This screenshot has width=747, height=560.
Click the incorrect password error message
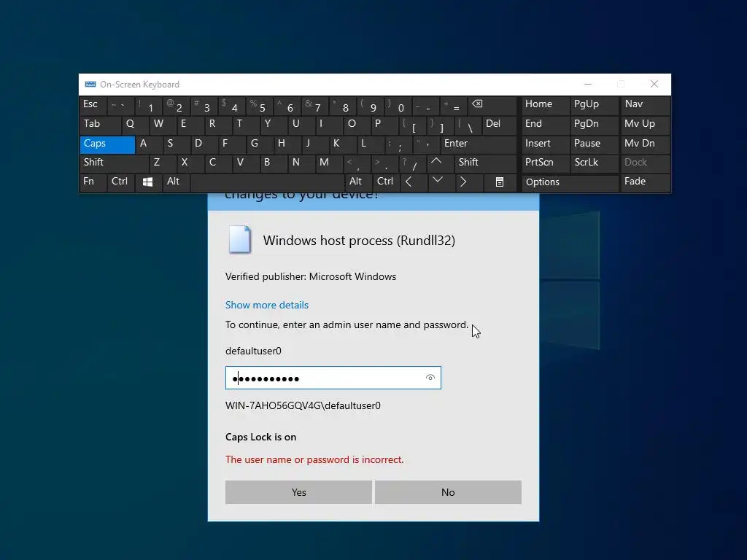click(314, 459)
